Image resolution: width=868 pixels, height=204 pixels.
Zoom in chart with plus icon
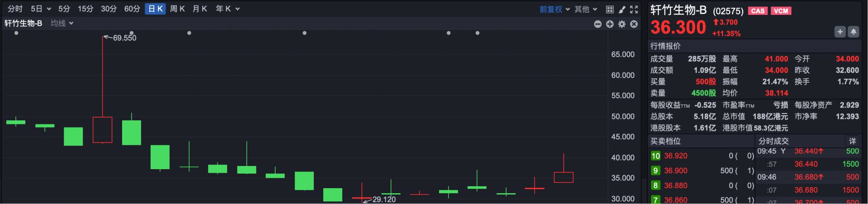pyautogui.click(x=610, y=24)
